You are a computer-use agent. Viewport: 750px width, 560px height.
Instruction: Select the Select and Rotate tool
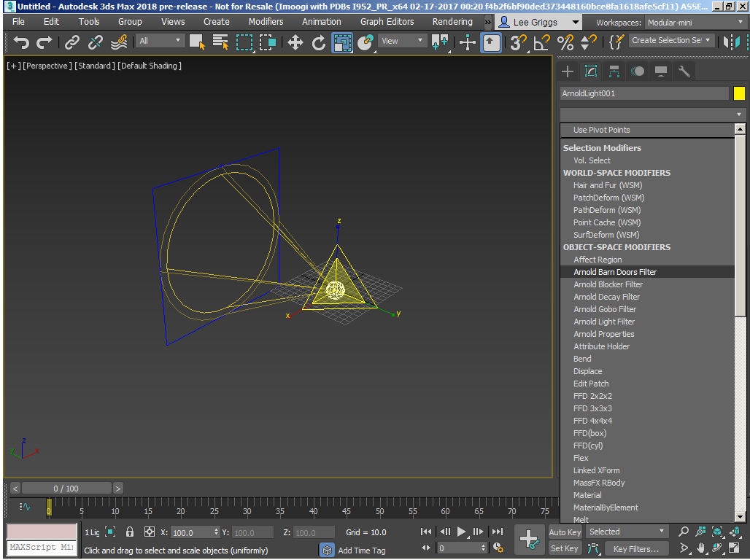(x=319, y=42)
